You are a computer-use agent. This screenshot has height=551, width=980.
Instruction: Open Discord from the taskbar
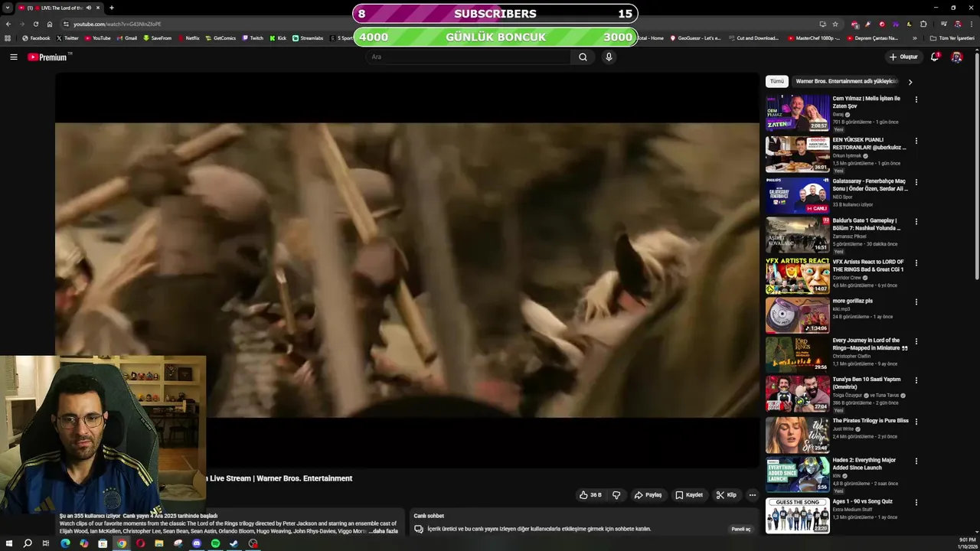pos(197,543)
